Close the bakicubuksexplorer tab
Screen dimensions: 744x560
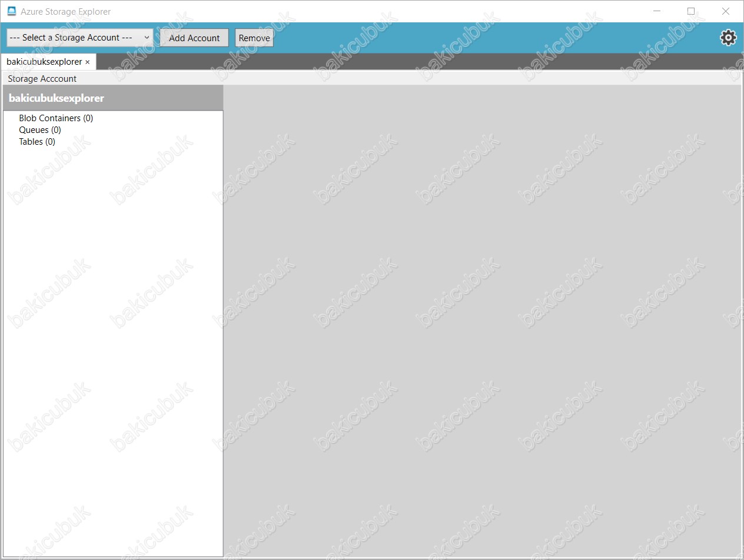(x=88, y=62)
